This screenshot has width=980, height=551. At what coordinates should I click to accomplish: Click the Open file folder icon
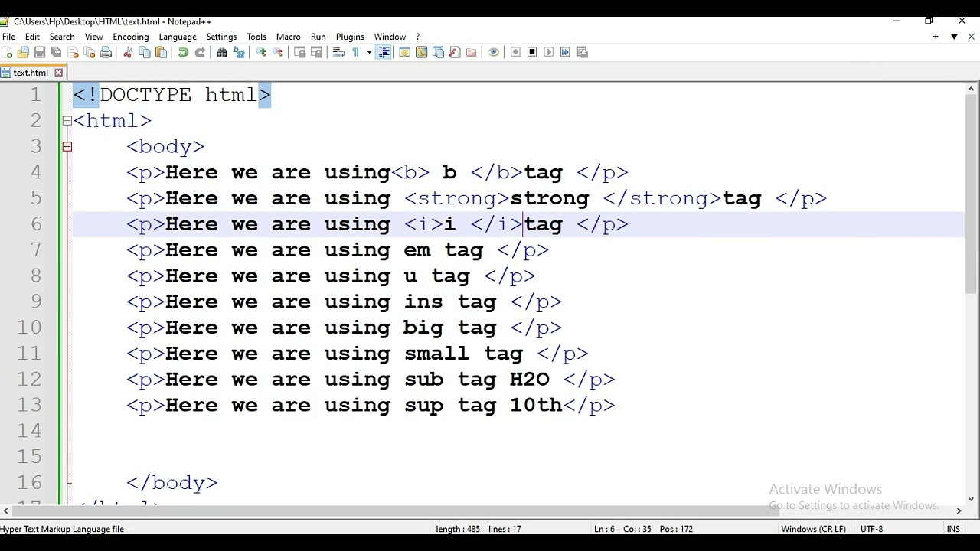click(x=23, y=52)
